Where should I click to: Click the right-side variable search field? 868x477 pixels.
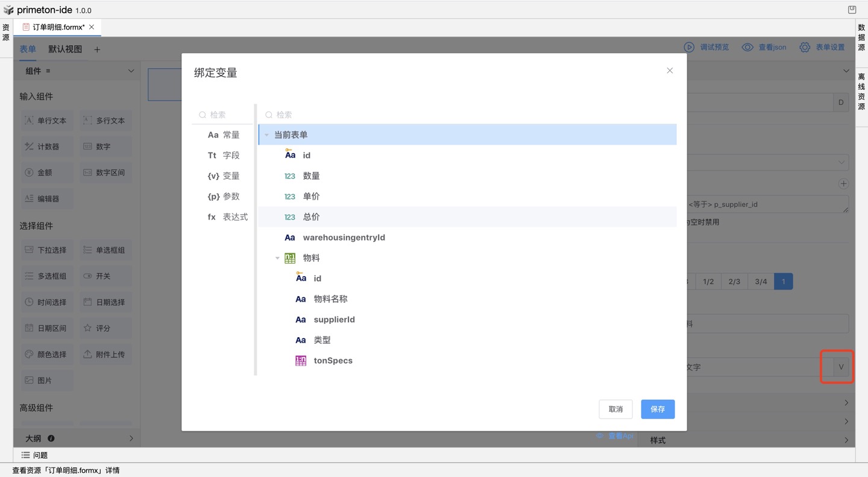pos(470,115)
